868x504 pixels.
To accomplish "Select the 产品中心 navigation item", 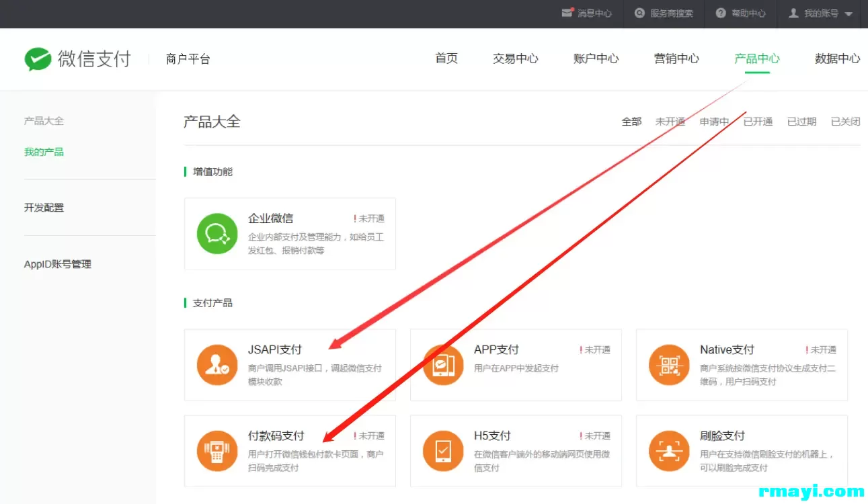I will click(757, 58).
